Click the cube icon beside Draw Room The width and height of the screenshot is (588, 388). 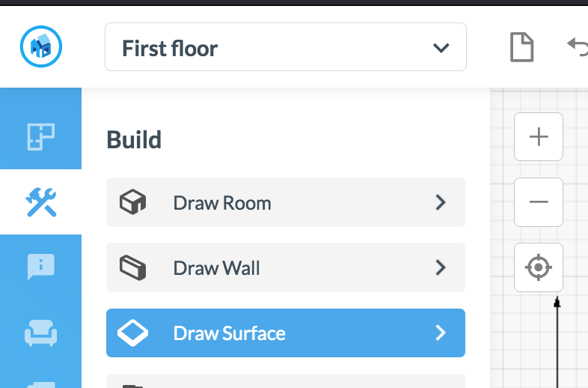point(132,202)
